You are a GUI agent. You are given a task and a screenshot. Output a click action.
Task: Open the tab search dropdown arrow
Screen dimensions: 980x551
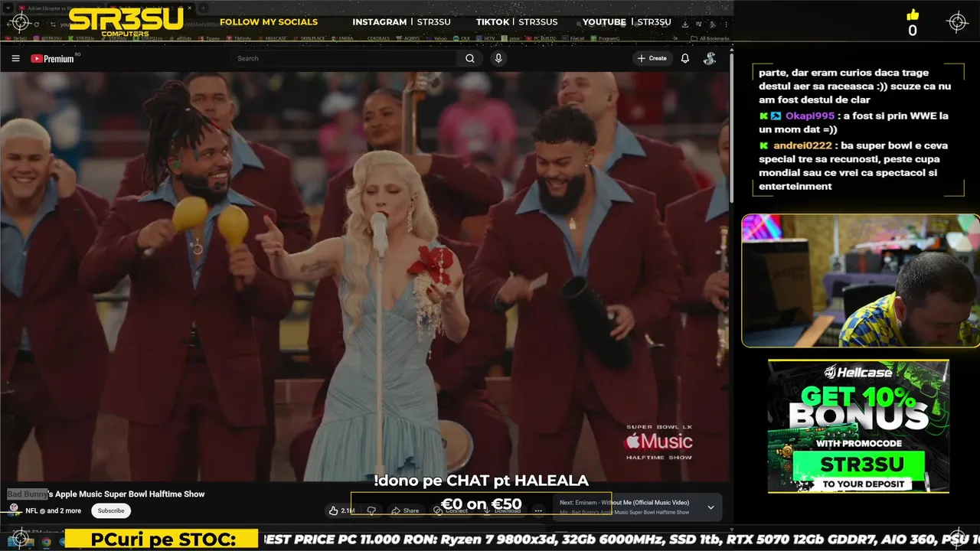9,8
